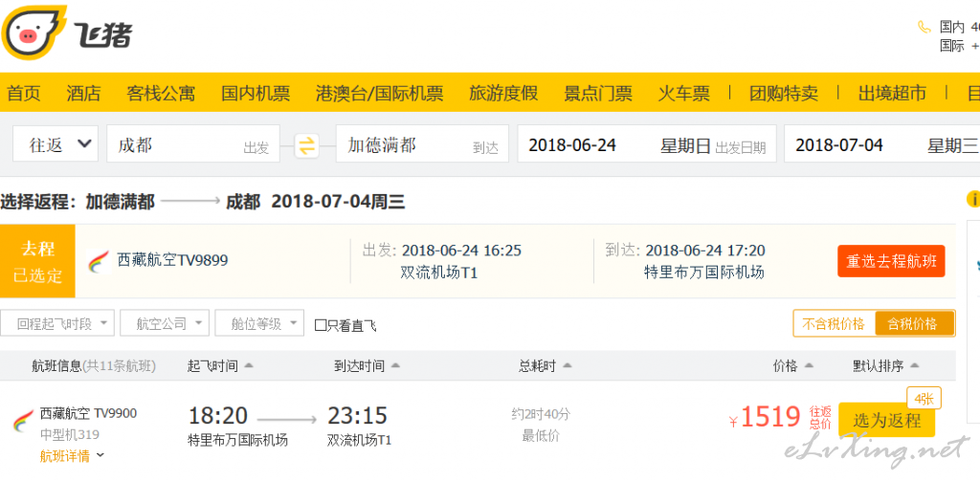Viewport: 980px width, 481px height.
Task: Sort by 默认排序 arrow
Action: (914, 366)
